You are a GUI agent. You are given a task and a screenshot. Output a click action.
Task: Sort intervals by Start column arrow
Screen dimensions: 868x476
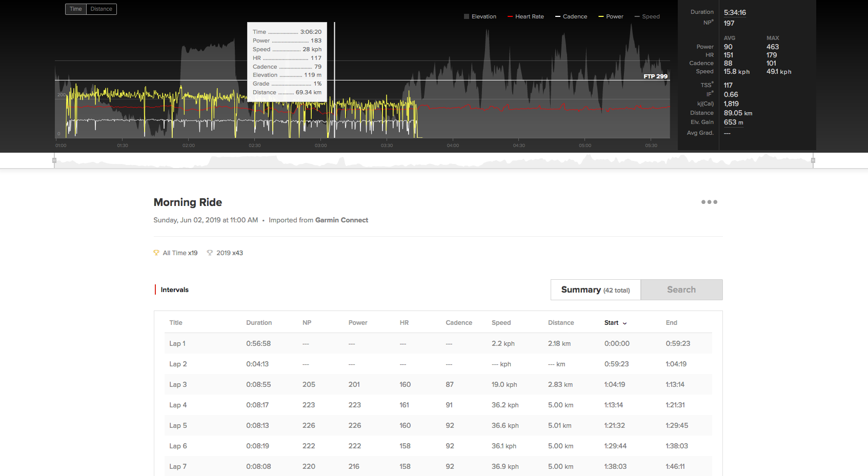pyautogui.click(x=624, y=323)
